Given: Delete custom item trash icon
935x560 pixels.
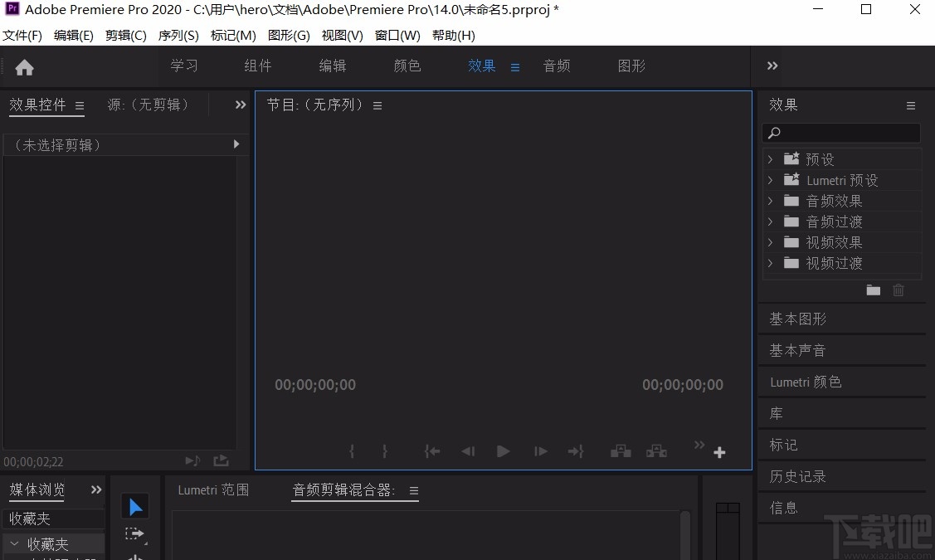Looking at the screenshot, I should [898, 290].
